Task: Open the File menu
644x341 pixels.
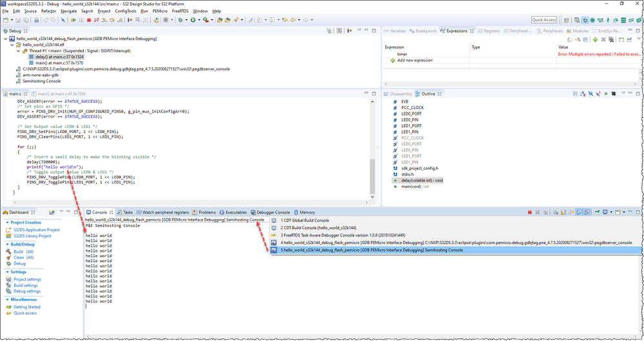Action: click(x=5, y=11)
